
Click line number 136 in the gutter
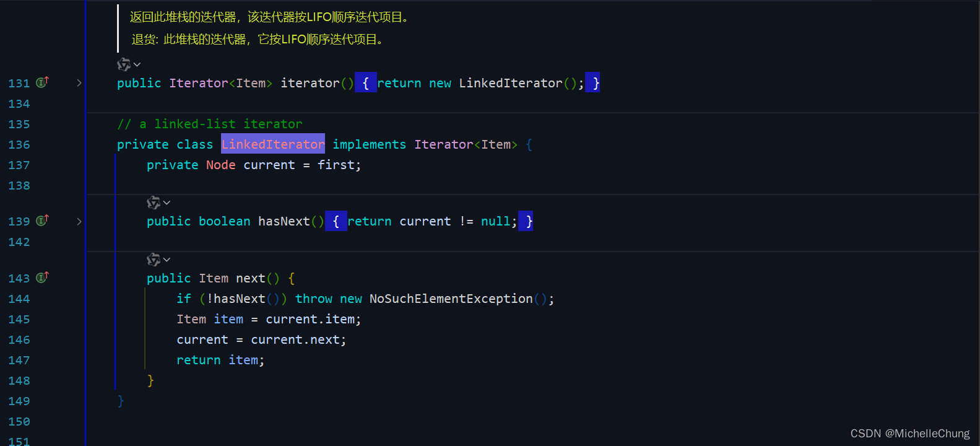click(19, 144)
